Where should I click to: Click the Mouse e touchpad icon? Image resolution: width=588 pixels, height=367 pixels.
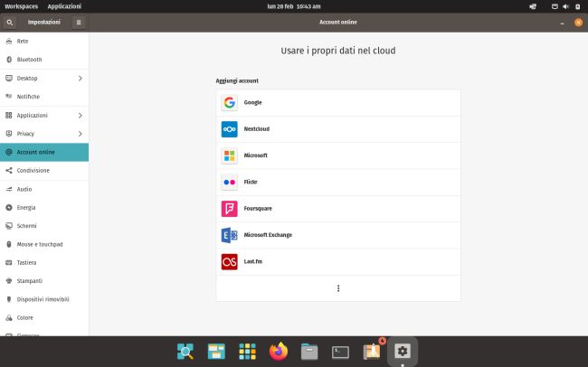(9, 244)
